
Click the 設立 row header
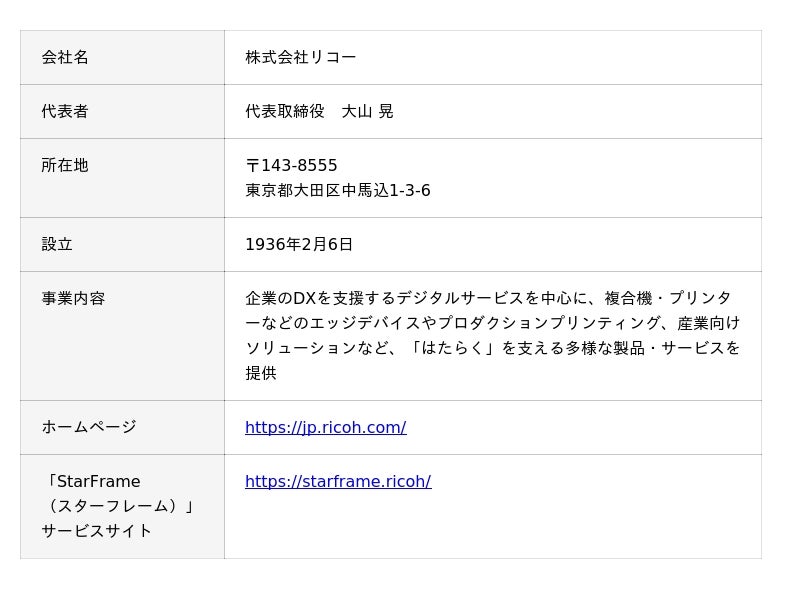pyautogui.click(x=57, y=245)
